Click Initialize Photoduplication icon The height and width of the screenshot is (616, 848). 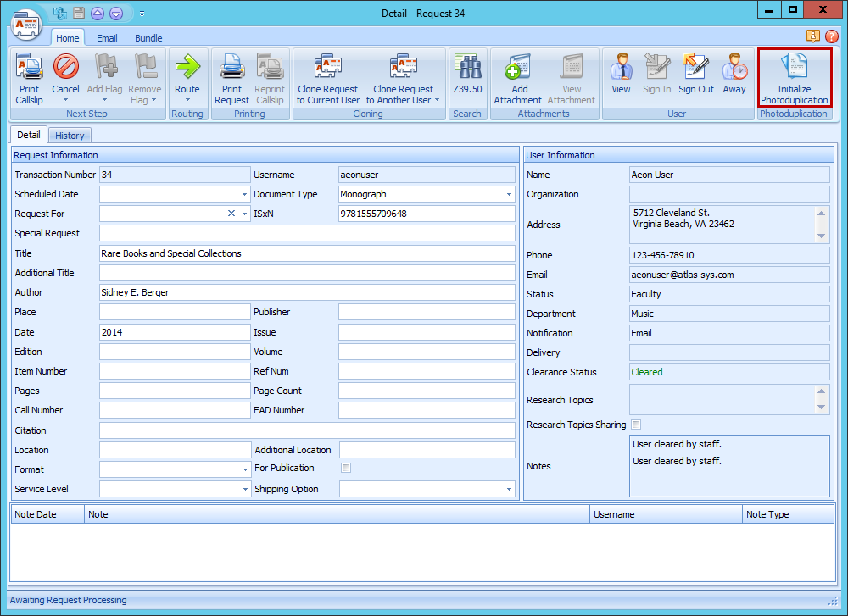click(795, 68)
